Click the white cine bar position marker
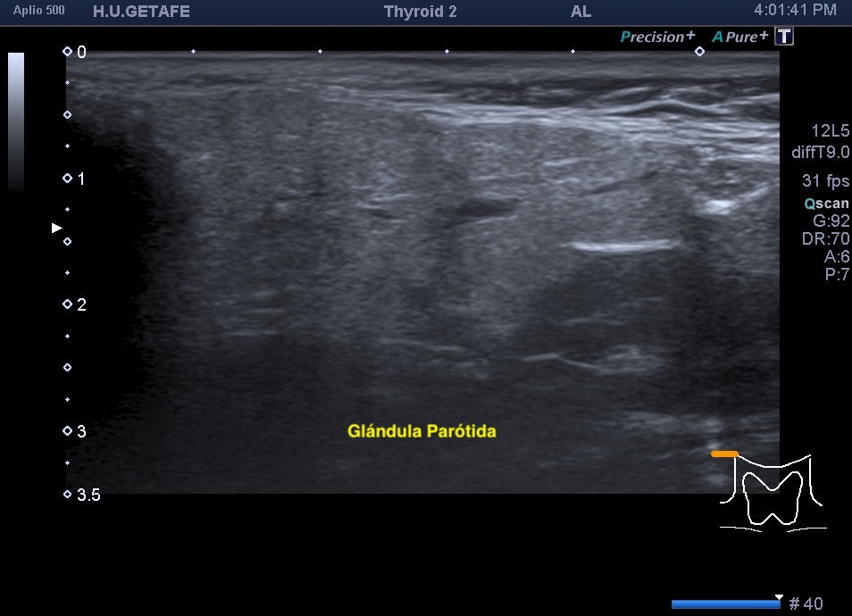This screenshot has height=616, width=852. tap(779, 597)
